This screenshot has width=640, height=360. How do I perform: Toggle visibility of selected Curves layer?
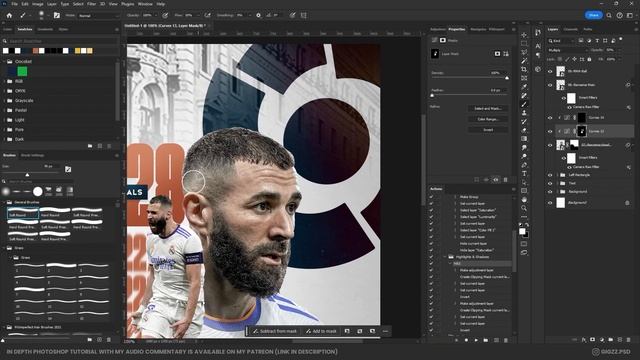tap(550, 131)
